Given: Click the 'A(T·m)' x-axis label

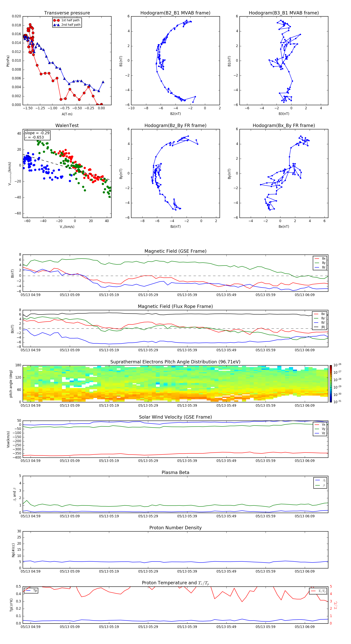Looking at the screenshot, I should (x=67, y=114).
